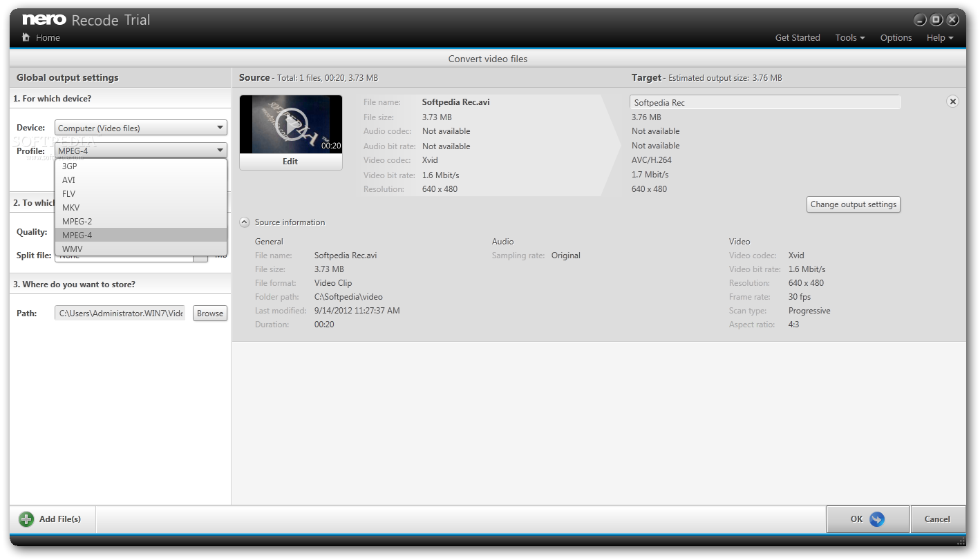Open the Device dropdown
Screen dimensions: 980x560
[x=141, y=128]
